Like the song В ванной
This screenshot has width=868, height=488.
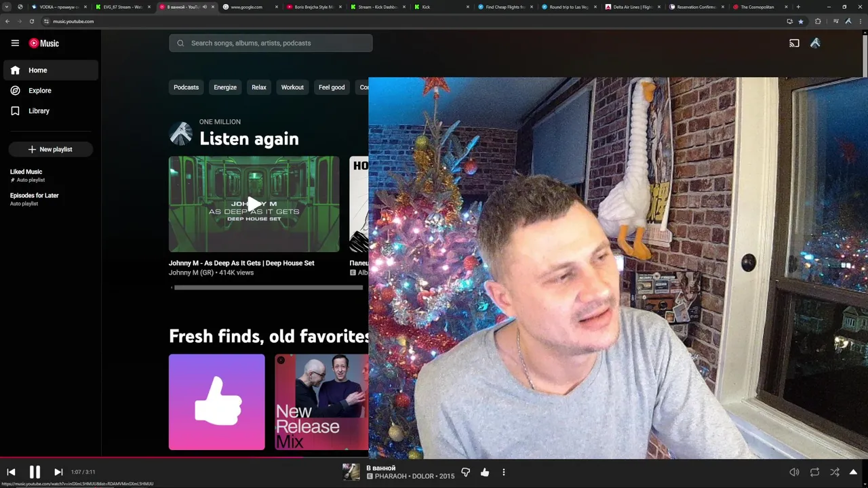click(x=485, y=472)
